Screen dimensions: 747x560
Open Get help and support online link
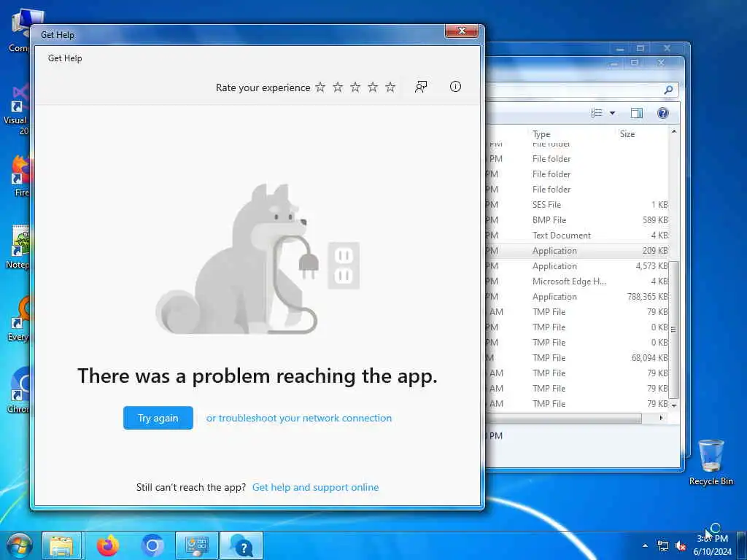click(x=315, y=487)
